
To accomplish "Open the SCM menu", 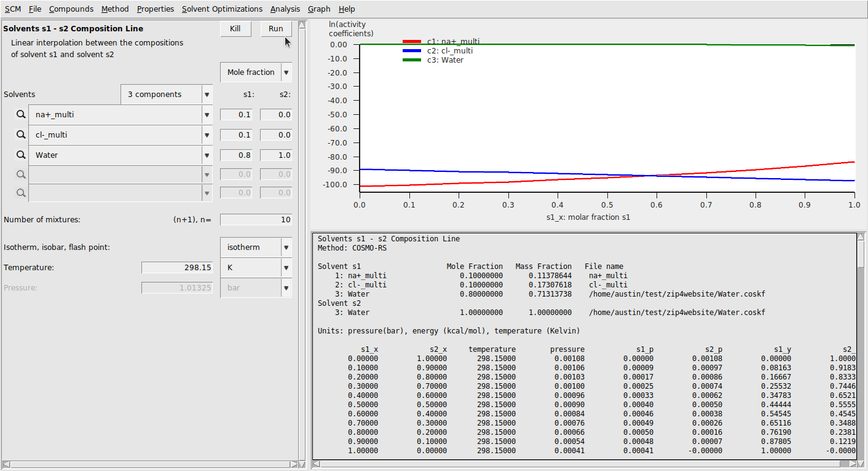I will tap(12, 9).
